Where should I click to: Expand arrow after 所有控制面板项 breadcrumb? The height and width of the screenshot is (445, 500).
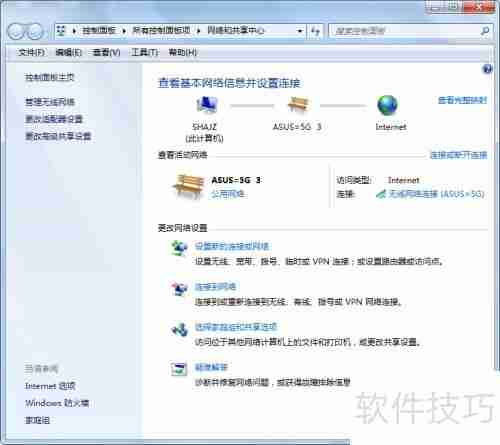(198, 31)
